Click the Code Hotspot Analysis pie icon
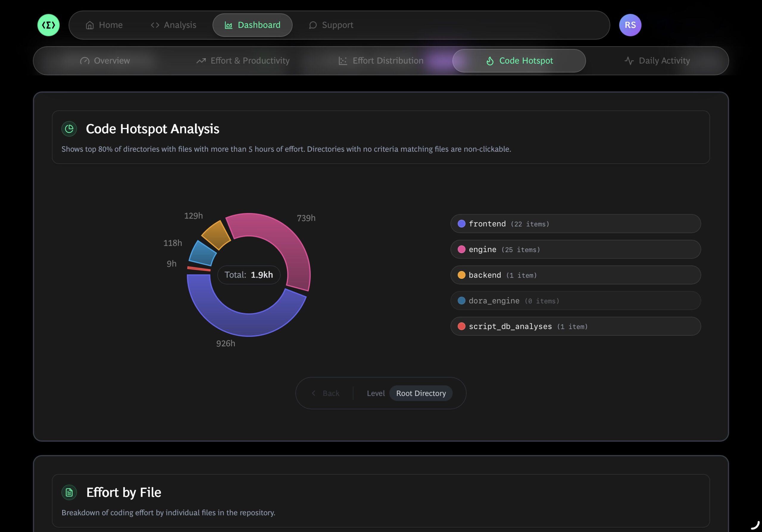This screenshot has width=762, height=532. [x=69, y=129]
